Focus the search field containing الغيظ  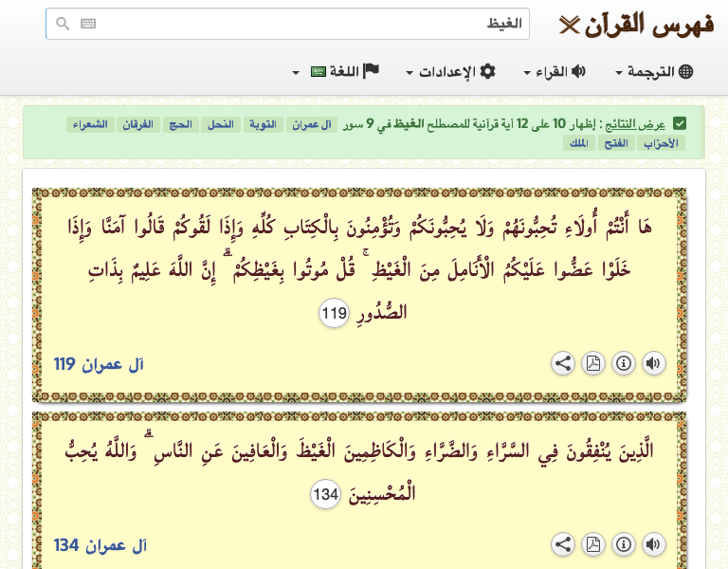coord(287,24)
